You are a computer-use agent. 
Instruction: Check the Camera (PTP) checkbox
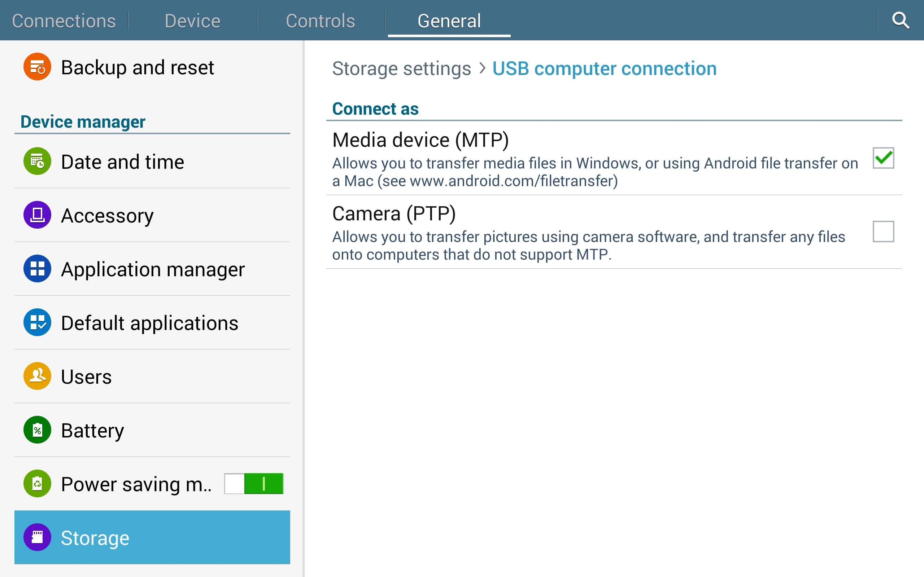[883, 231]
